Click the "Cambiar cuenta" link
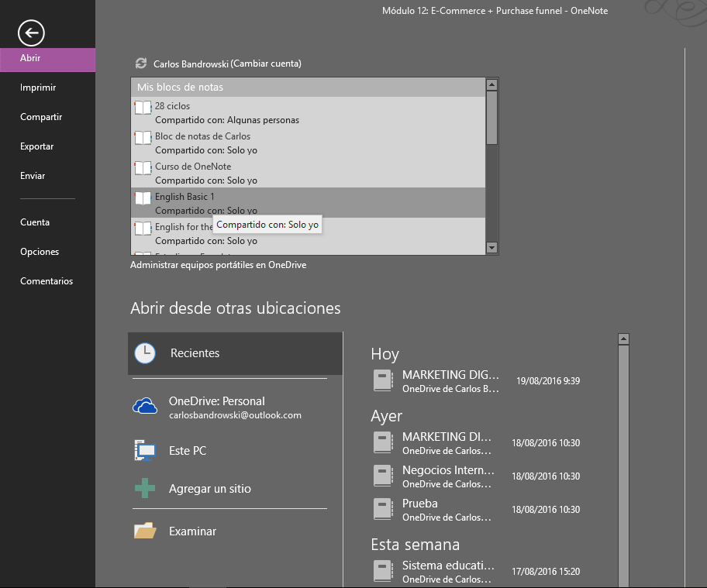Screen dimensions: 707x588 pos(267,63)
